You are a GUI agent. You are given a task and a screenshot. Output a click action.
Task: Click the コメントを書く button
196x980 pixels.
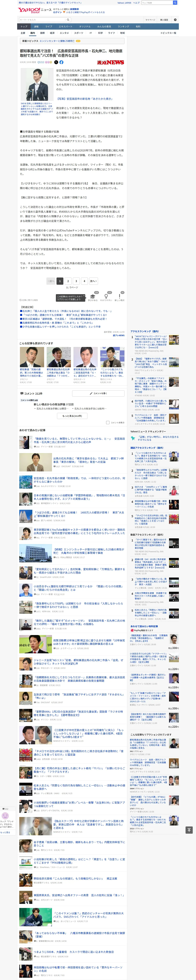[x=98, y=393]
